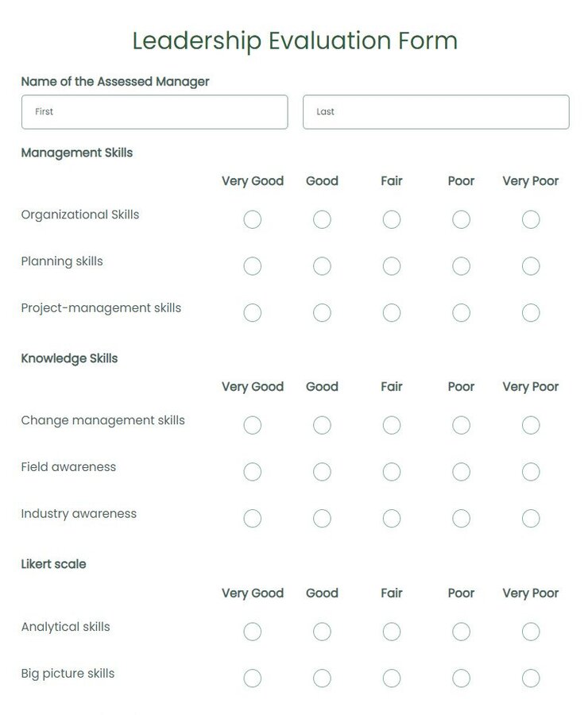
Task: Rate Organizational Skills as Very Good
Action: click(253, 220)
